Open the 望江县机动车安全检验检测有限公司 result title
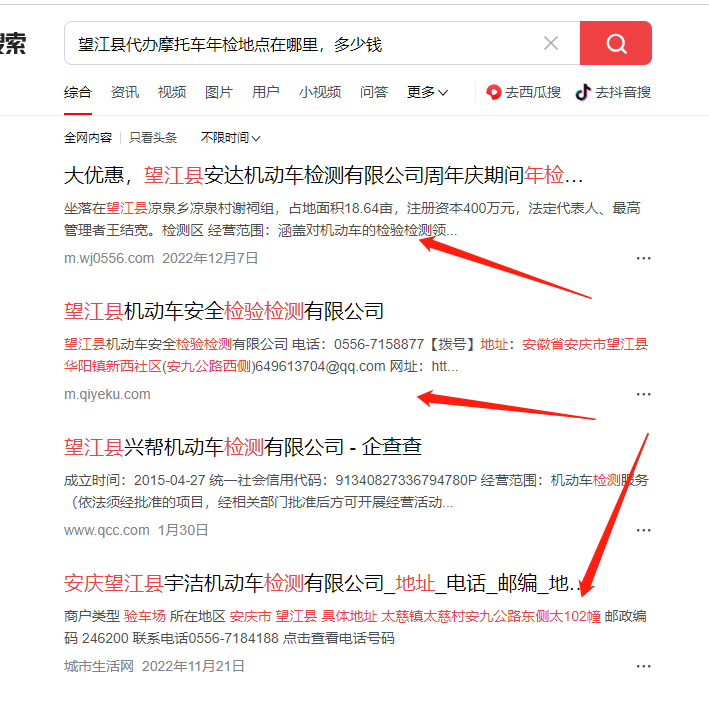The height and width of the screenshot is (706, 709). 224,311
